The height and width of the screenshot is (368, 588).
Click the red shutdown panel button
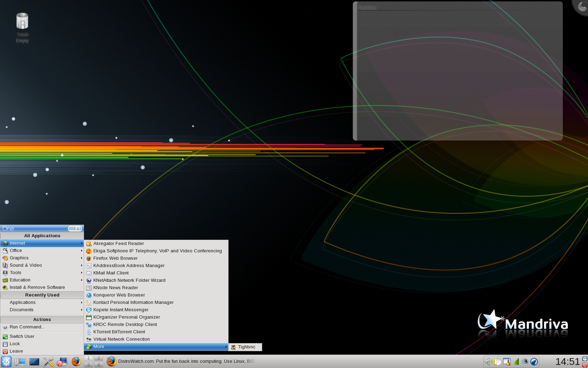584,365
